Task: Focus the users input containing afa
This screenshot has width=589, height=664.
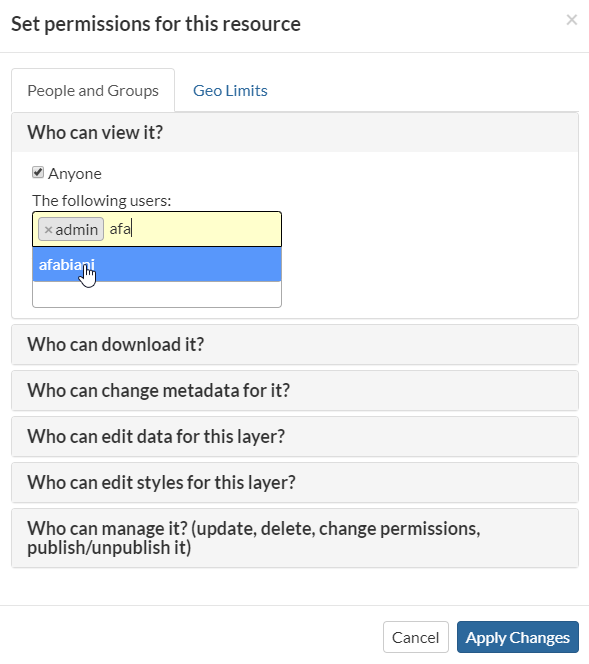Action: pos(192,229)
